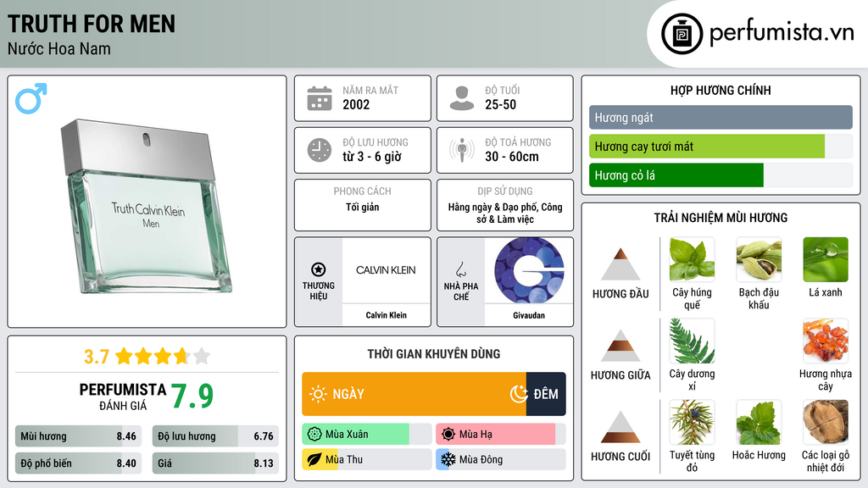Click the moon icon beside Đêm
This screenshot has width=868, height=488.
tap(519, 394)
